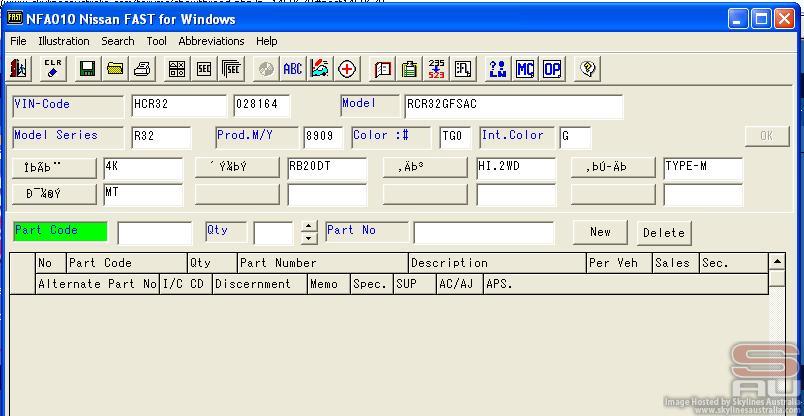Click the Delete button
The width and height of the screenshot is (804, 416).
point(664,233)
